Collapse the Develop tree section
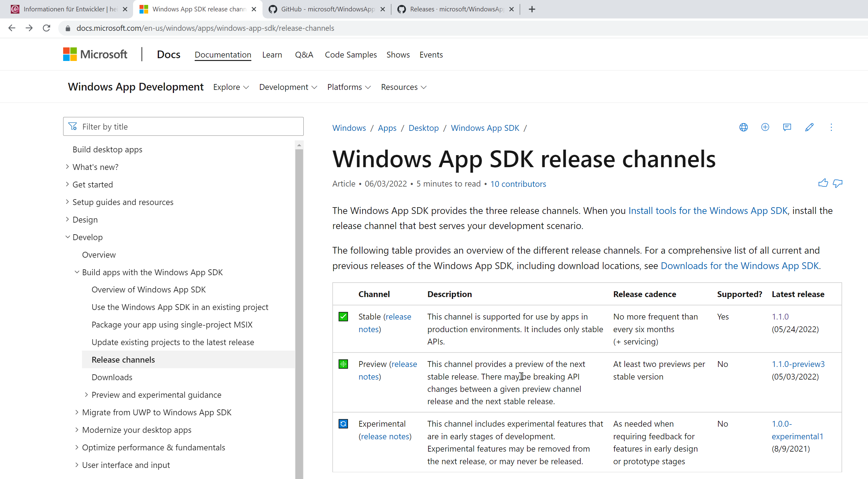The image size is (868, 479). [68, 237]
